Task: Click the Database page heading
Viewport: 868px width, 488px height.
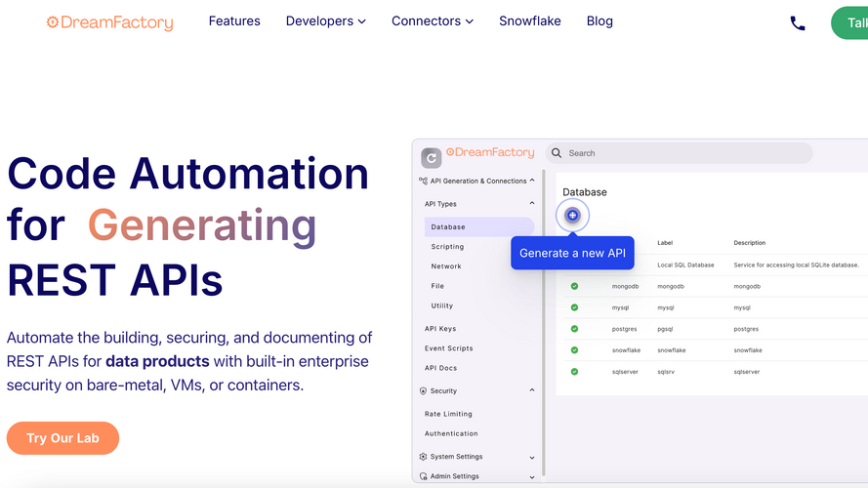Action: click(x=585, y=192)
